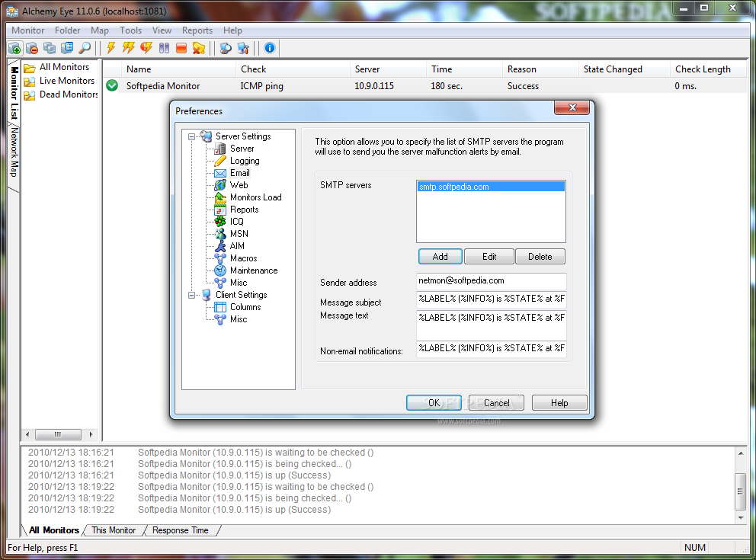Switch to the All Monitors log tab
This screenshot has width=756, height=560.
pos(53,530)
